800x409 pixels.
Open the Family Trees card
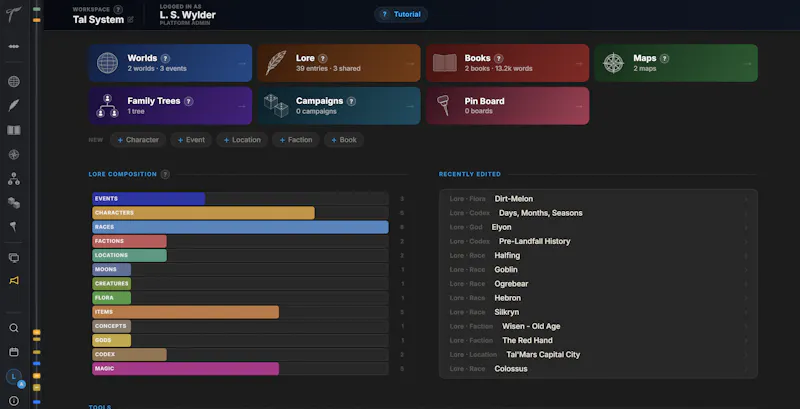click(170, 106)
